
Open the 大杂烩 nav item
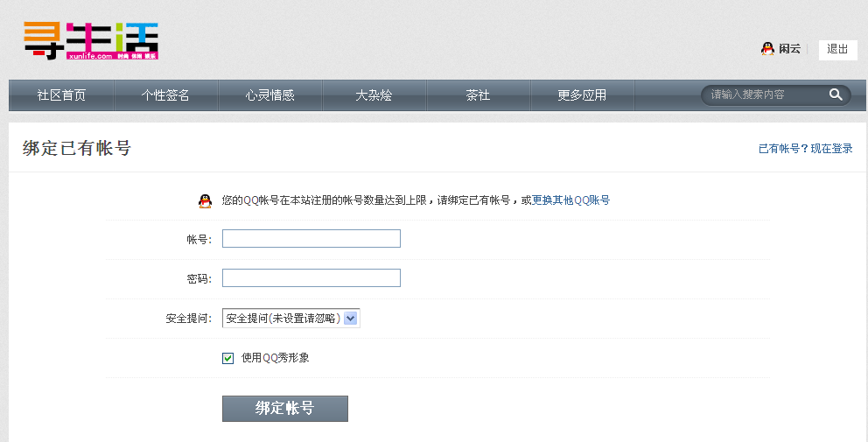click(x=374, y=95)
